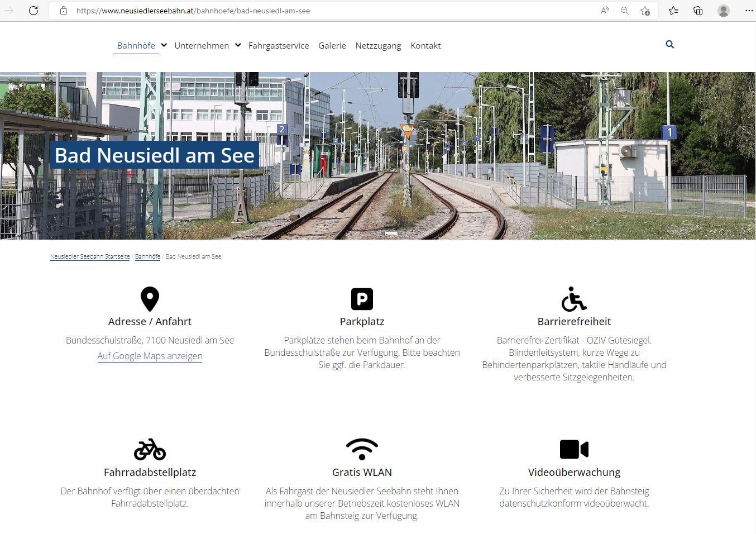The width and height of the screenshot is (756, 534).
Task: Expand the Unternehmen dropdown arrow
Action: pyautogui.click(x=238, y=45)
